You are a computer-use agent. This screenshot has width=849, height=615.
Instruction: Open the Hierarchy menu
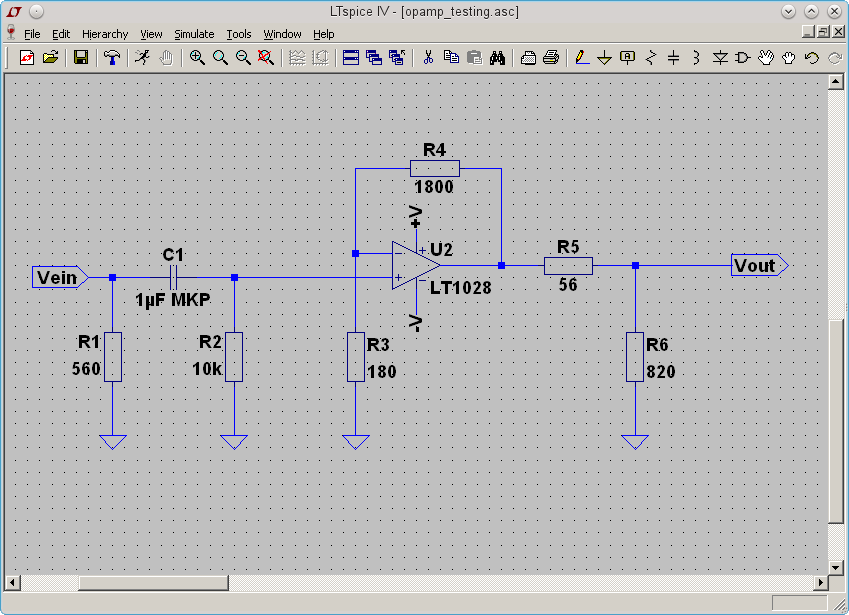pos(105,34)
